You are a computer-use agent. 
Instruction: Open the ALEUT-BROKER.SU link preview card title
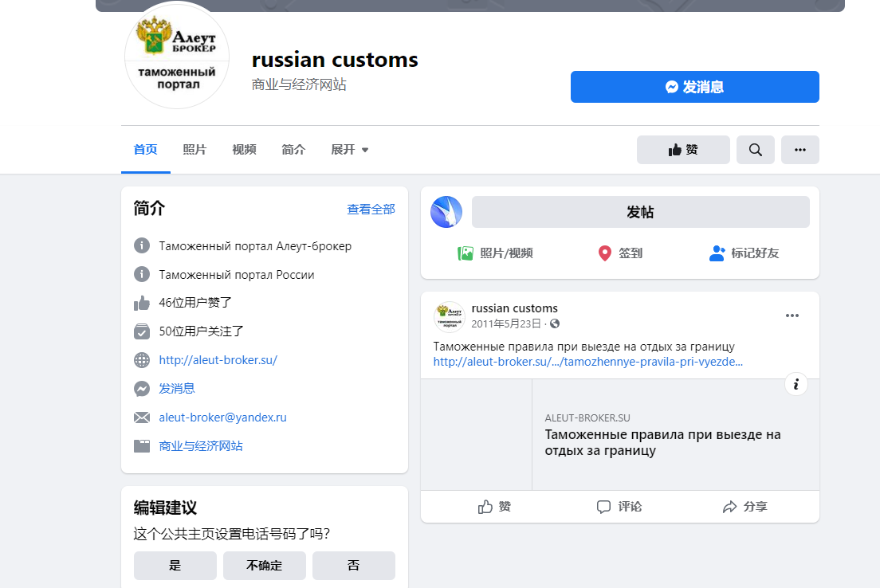662,442
